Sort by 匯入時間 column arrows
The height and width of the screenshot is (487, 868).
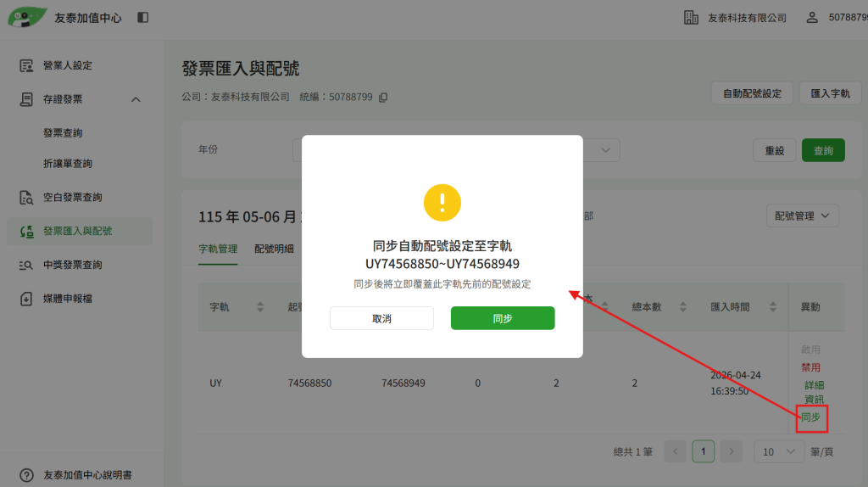point(773,307)
